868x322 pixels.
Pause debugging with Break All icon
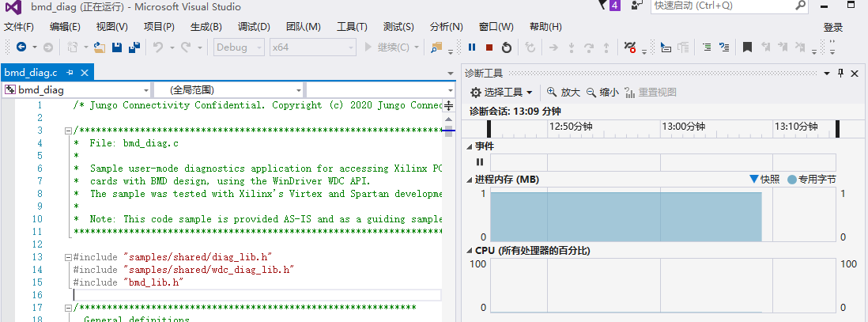click(472, 47)
